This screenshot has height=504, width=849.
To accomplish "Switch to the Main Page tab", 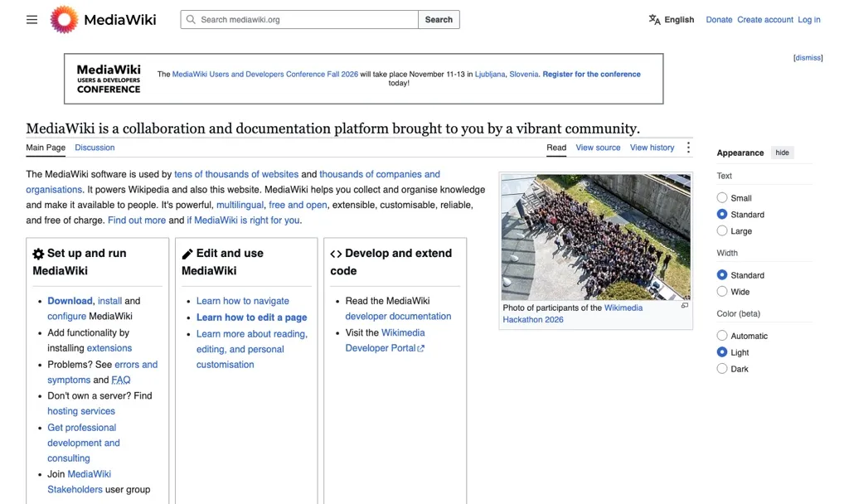I will click(x=46, y=148).
